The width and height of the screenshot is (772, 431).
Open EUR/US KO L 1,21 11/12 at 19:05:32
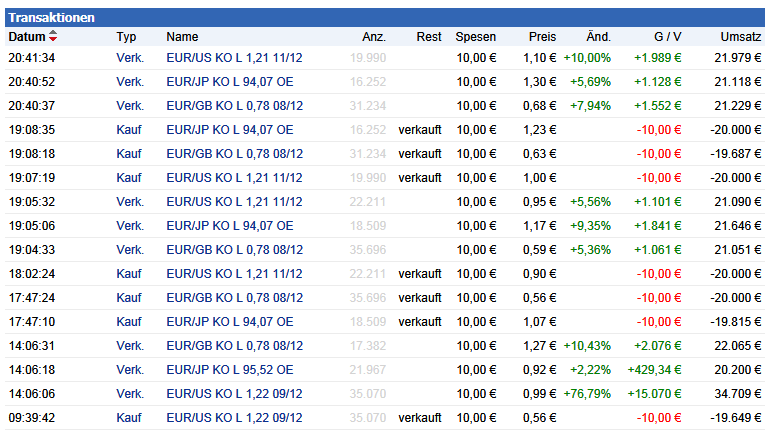click(234, 202)
